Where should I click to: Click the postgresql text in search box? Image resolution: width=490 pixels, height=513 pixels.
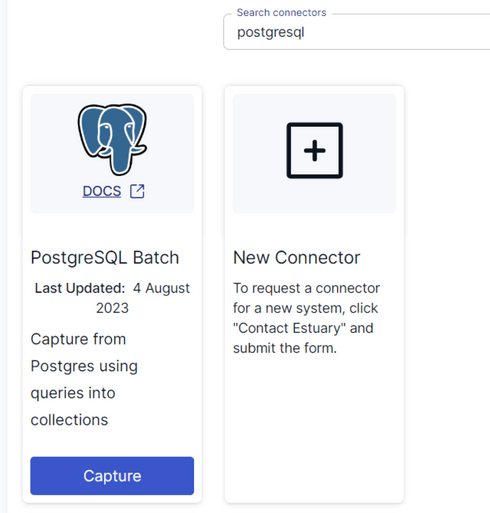tap(271, 33)
